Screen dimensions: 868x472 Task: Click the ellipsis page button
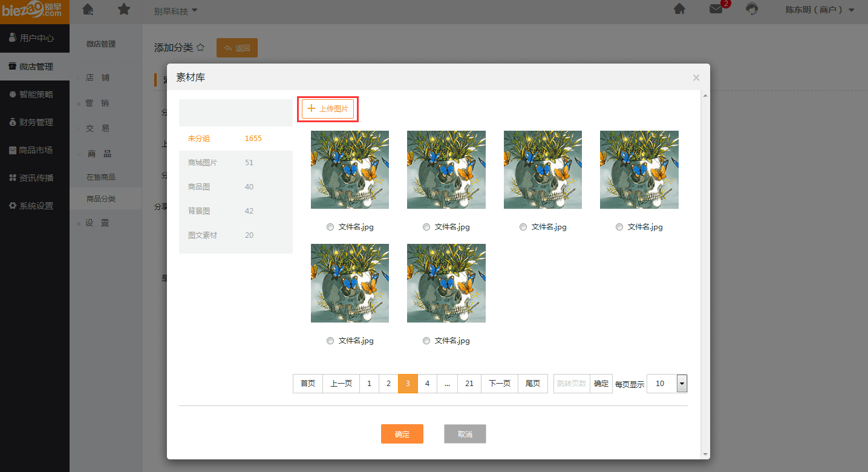pos(447,384)
